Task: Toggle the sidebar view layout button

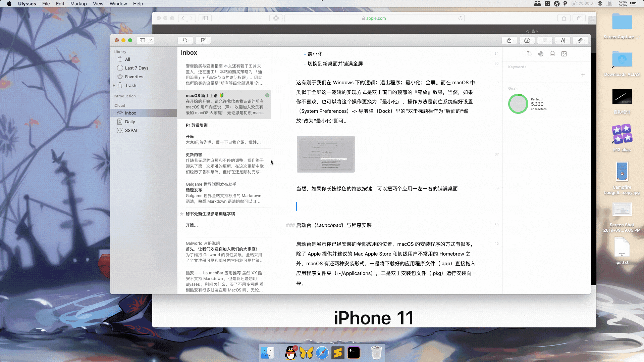Action: coord(142,40)
